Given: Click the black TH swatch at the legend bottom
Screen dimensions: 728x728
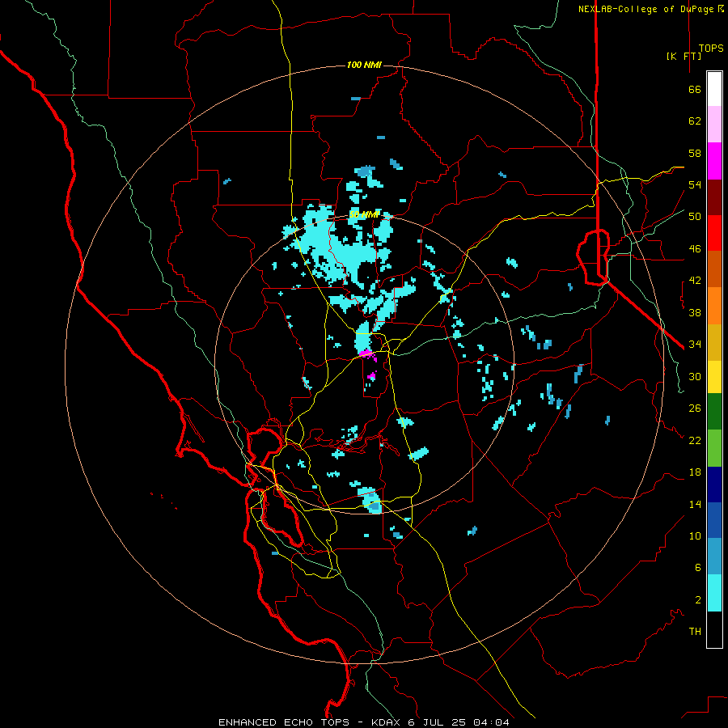Looking at the screenshot, I should pyautogui.click(x=714, y=629).
